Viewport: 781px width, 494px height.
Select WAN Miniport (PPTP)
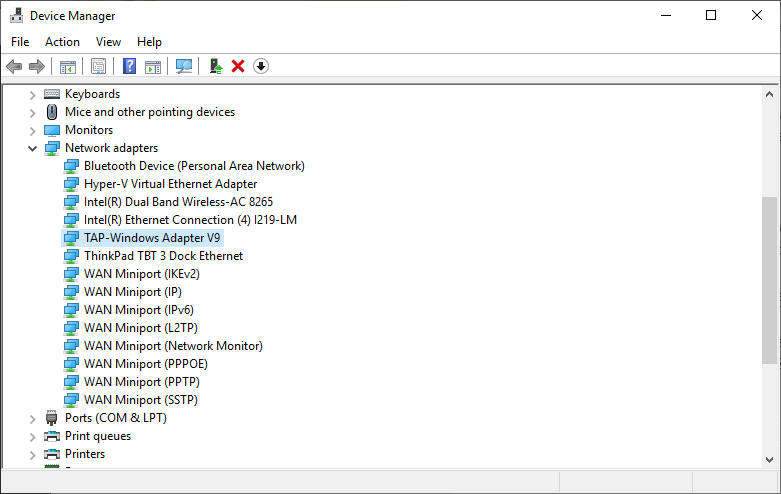(142, 381)
